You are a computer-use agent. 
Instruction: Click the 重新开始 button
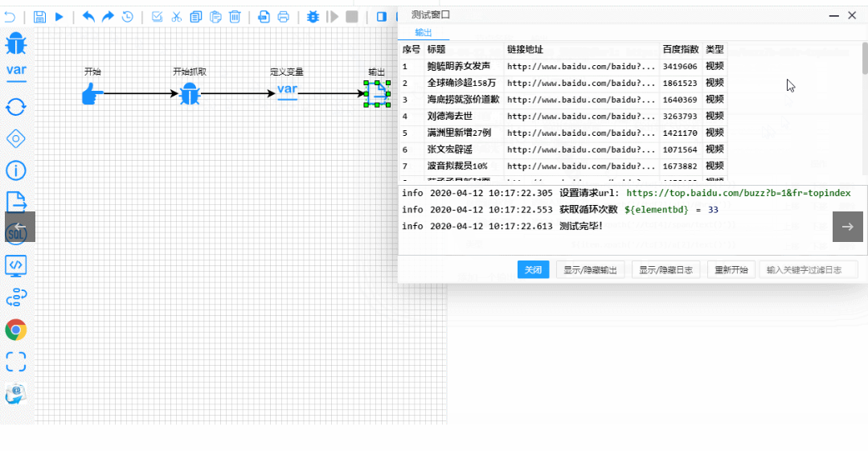pos(731,270)
